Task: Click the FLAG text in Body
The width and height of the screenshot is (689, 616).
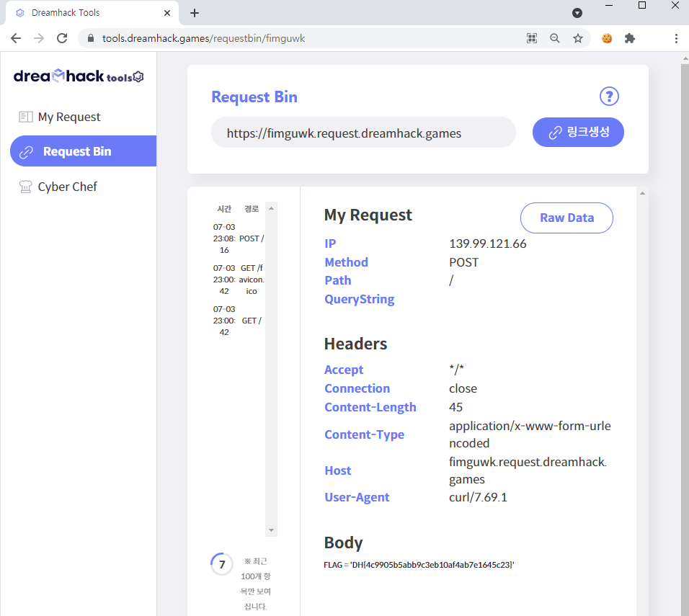Action: click(x=419, y=565)
